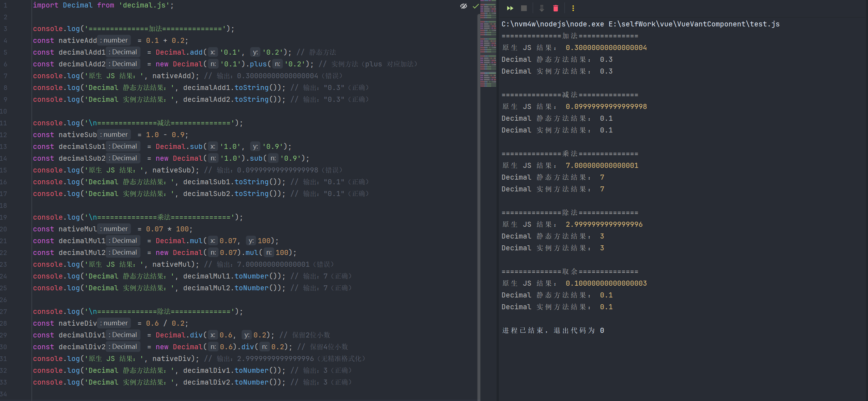Click the green inspection checkmark widget
This screenshot has height=401, width=868.
(475, 6)
